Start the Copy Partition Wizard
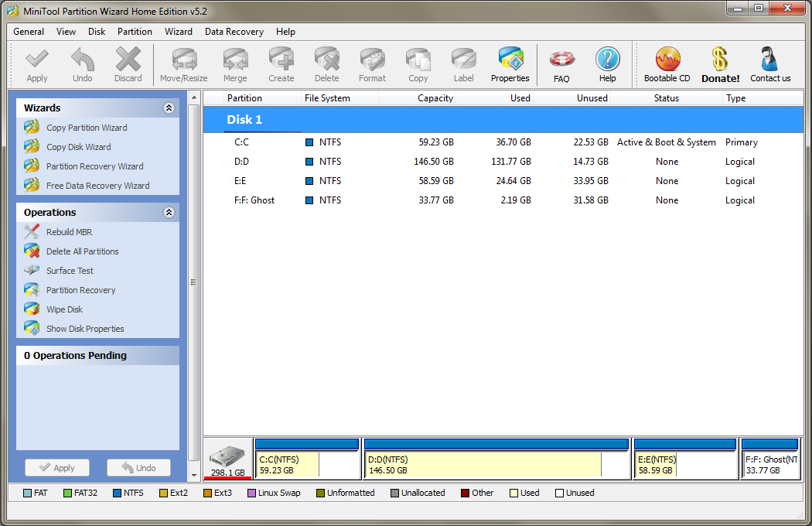 [87, 128]
